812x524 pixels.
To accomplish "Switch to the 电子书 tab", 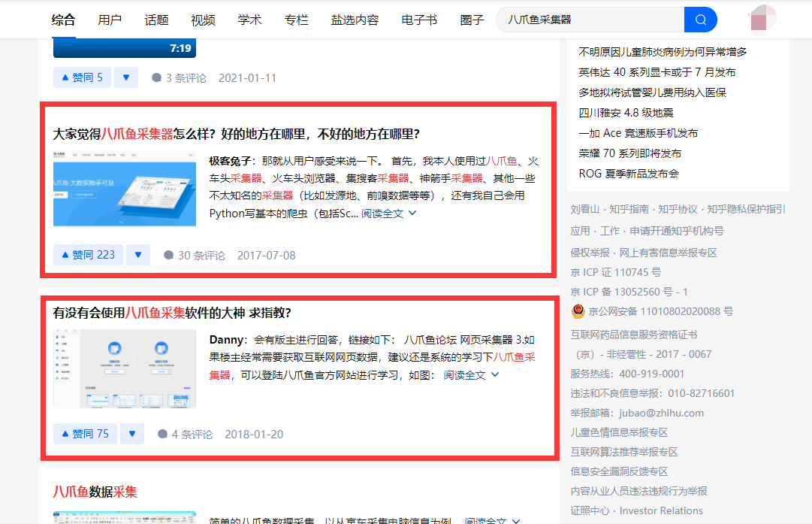I will [x=419, y=20].
